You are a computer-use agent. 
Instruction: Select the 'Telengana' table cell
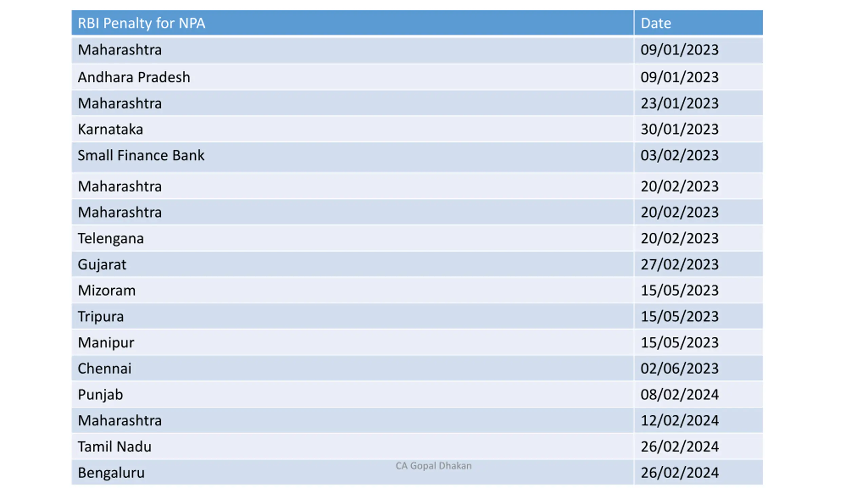pos(352,238)
